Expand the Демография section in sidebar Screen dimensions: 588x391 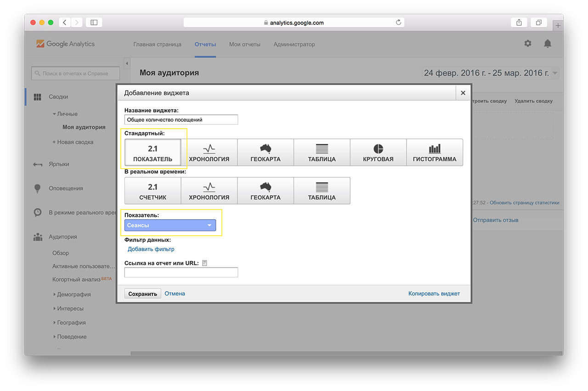click(73, 295)
